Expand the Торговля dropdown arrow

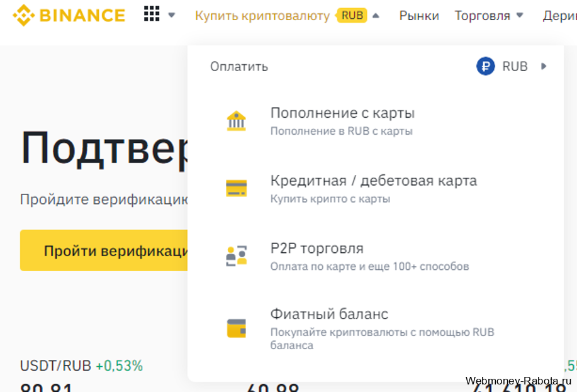(520, 15)
